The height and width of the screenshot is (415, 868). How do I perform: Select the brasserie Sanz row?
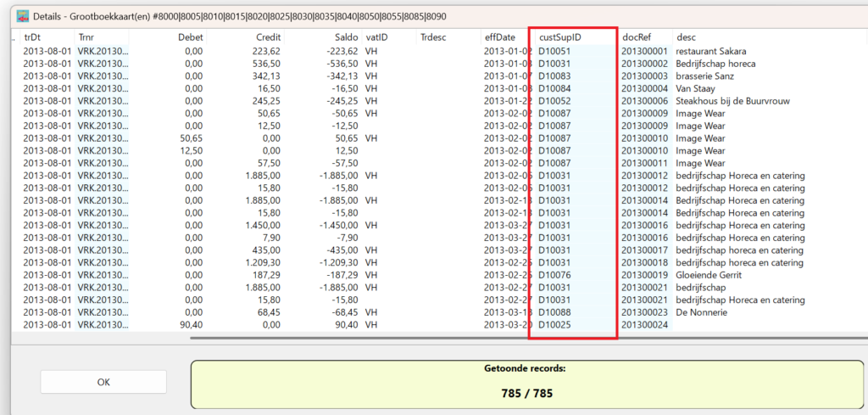click(x=704, y=76)
